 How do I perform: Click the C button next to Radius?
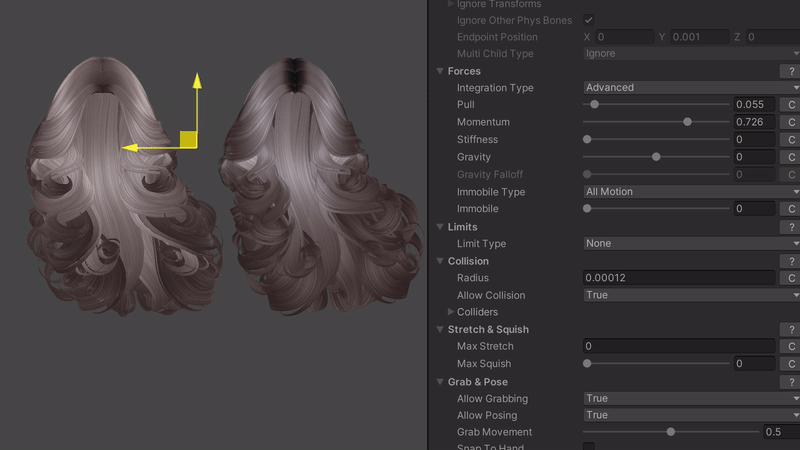pos(791,278)
